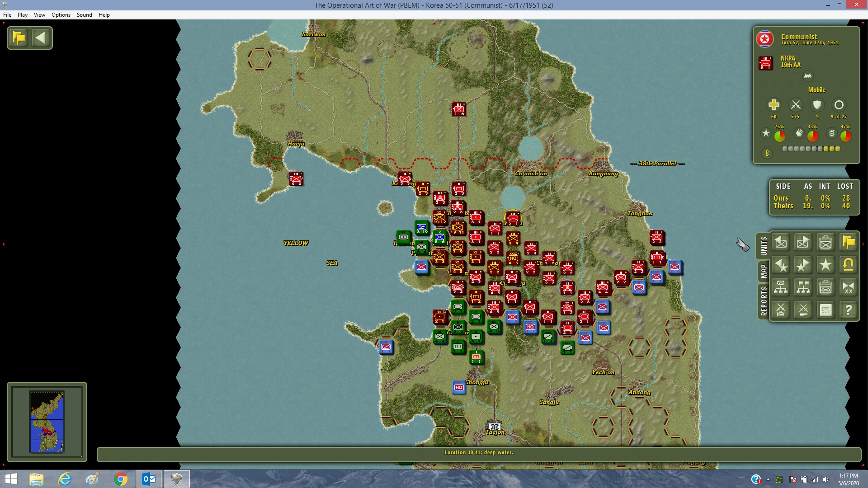Open the Play menu
Screen dimensions: 868x488
[23, 15]
